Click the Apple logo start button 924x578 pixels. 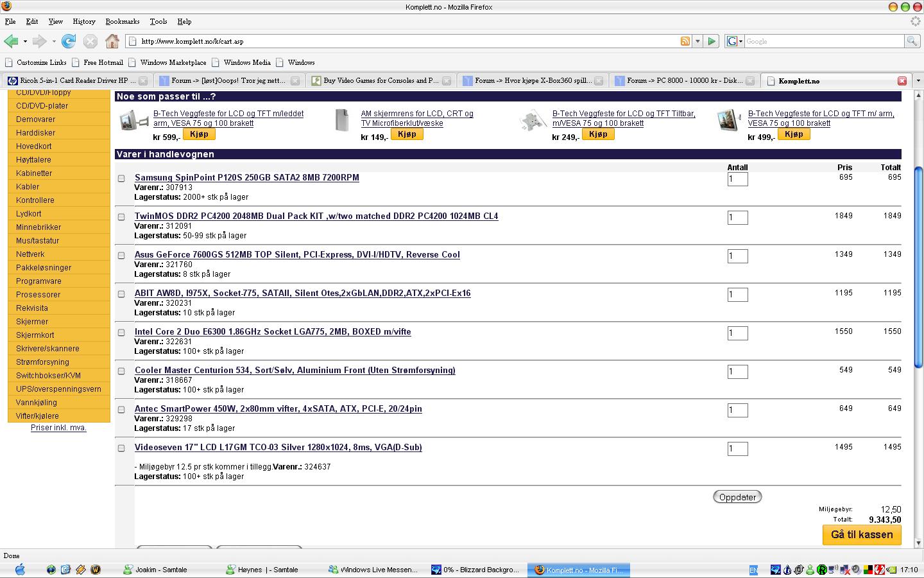coord(19,569)
